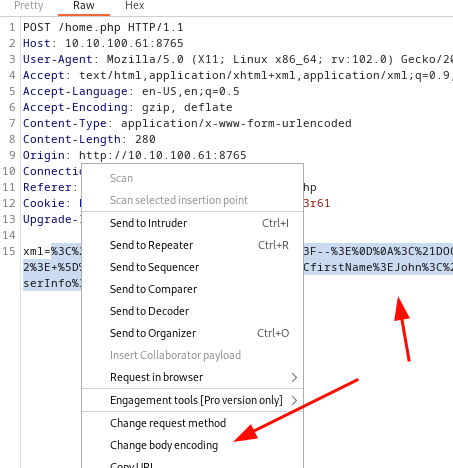The image size is (453, 468).
Task: Choose Change body encoding entry
Action: coord(192,445)
